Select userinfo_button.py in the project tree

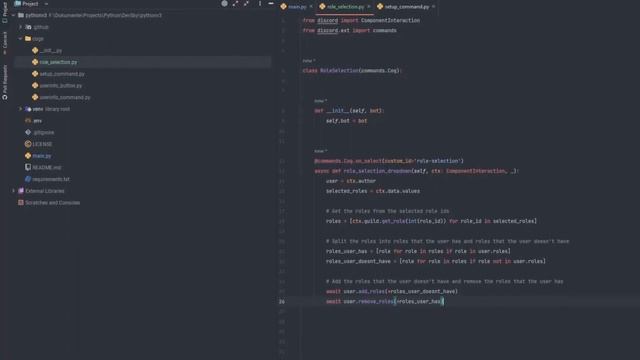(61, 86)
